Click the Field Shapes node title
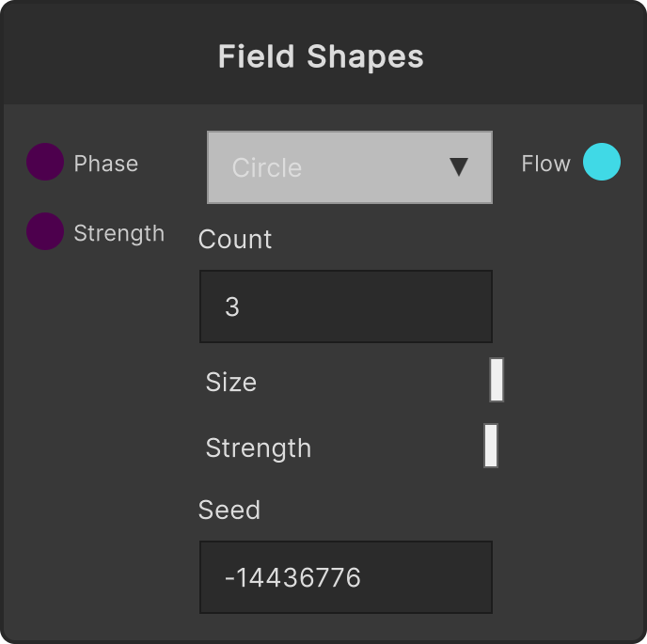Image resolution: width=647 pixels, height=644 pixels. click(x=321, y=56)
